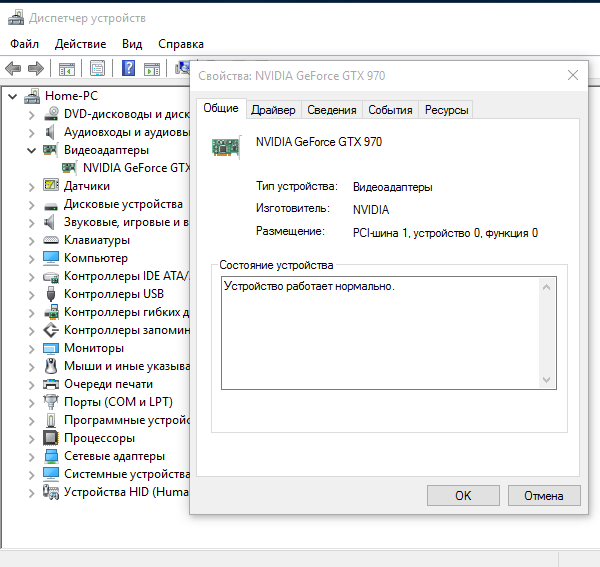Click the graphics card icon in properties dialog
Image resolution: width=600 pixels, height=567 pixels.
pyautogui.click(x=226, y=147)
